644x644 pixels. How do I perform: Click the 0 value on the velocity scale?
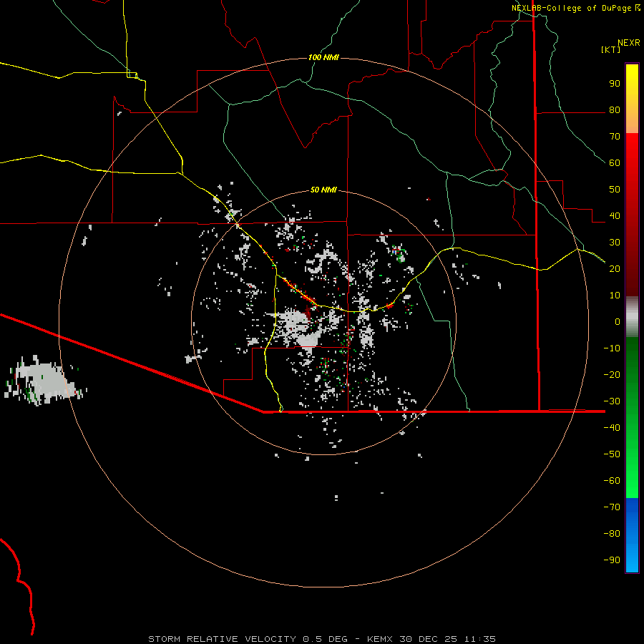[618, 322]
